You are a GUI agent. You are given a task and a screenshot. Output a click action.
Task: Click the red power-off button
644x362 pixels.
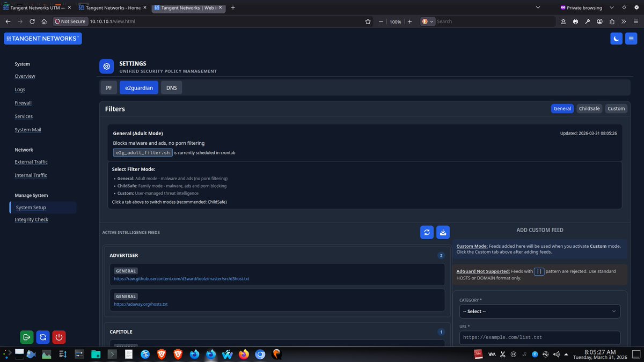tap(59, 337)
